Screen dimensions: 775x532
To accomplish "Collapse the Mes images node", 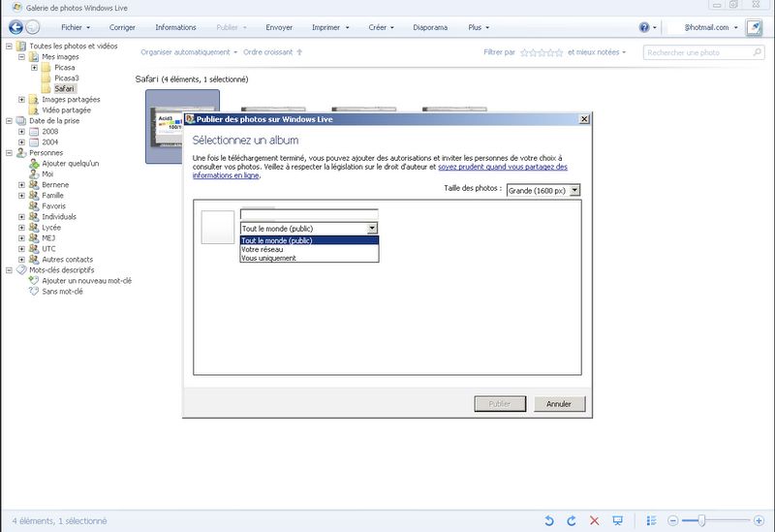I will (x=21, y=57).
